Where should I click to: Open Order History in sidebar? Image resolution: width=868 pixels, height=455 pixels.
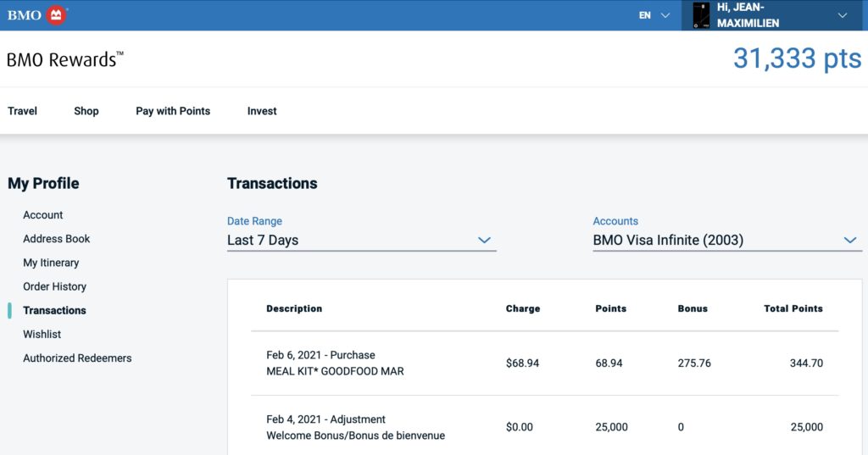55,286
